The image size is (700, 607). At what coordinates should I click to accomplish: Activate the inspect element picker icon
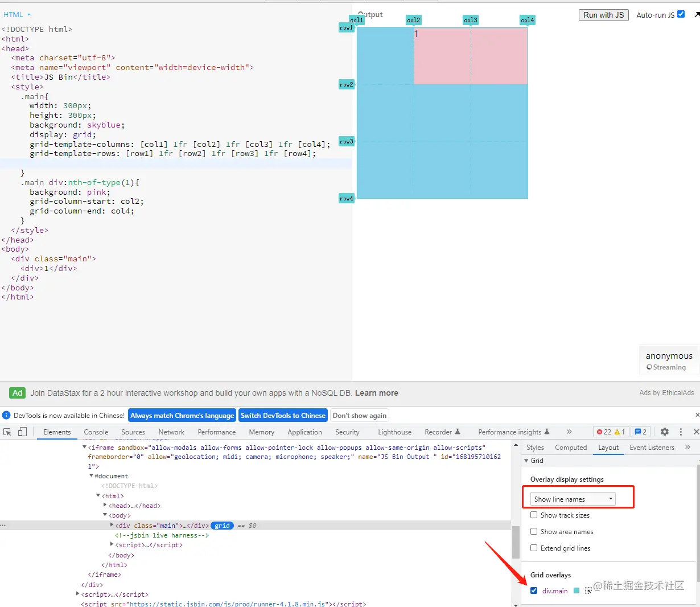pyautogui.click(x=7, y=432)
